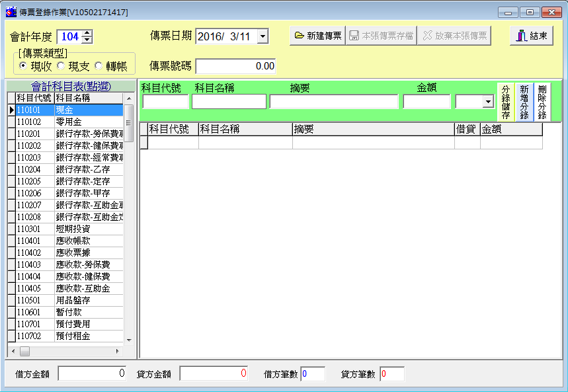Click the 會計科目表(點選) header link

[x=71, y=86]
